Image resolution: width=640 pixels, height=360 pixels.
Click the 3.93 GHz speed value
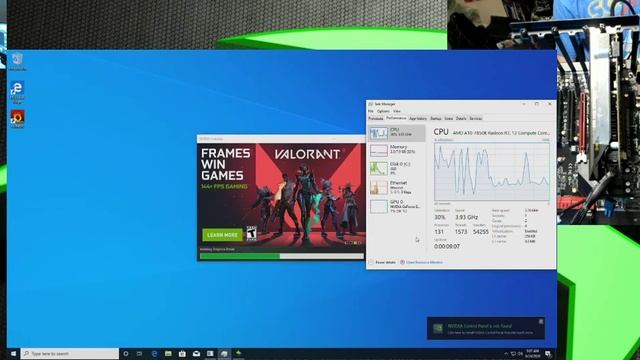467,217
